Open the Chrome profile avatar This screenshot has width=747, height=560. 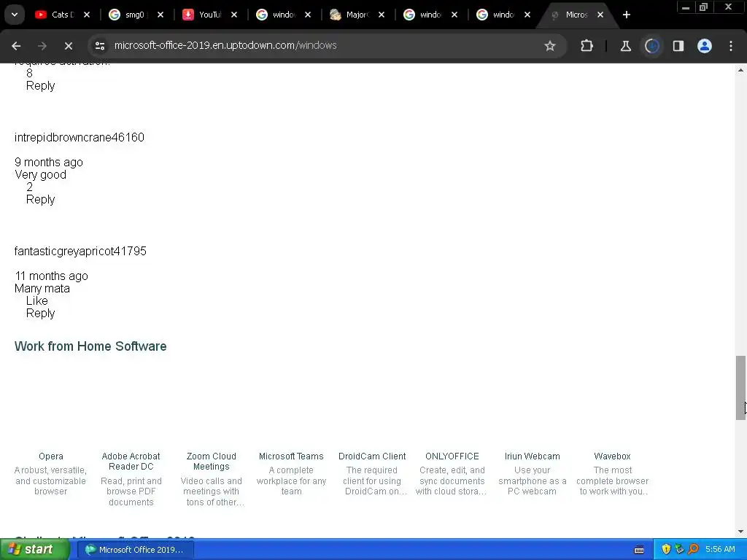[705, 46]
